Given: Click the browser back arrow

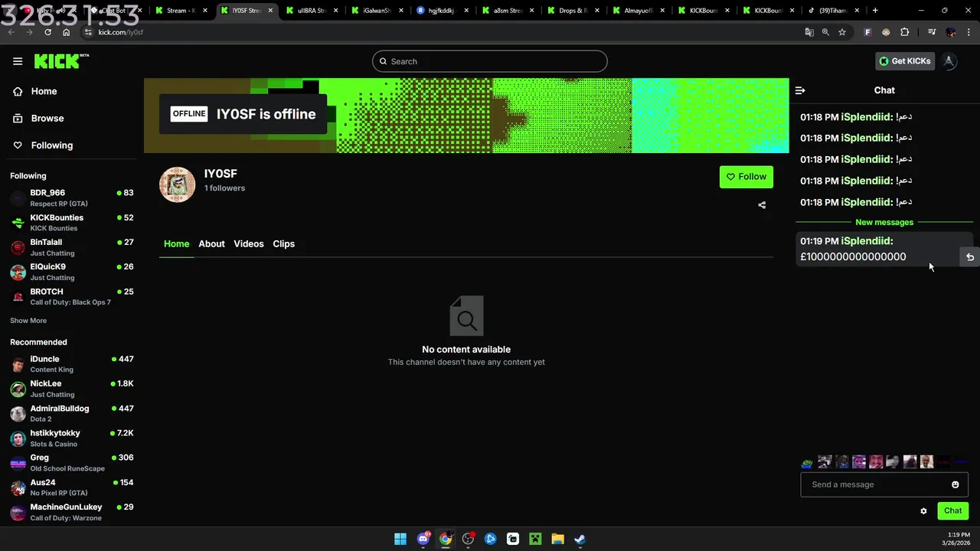Looking at the screenshot, I should [11, 32].
